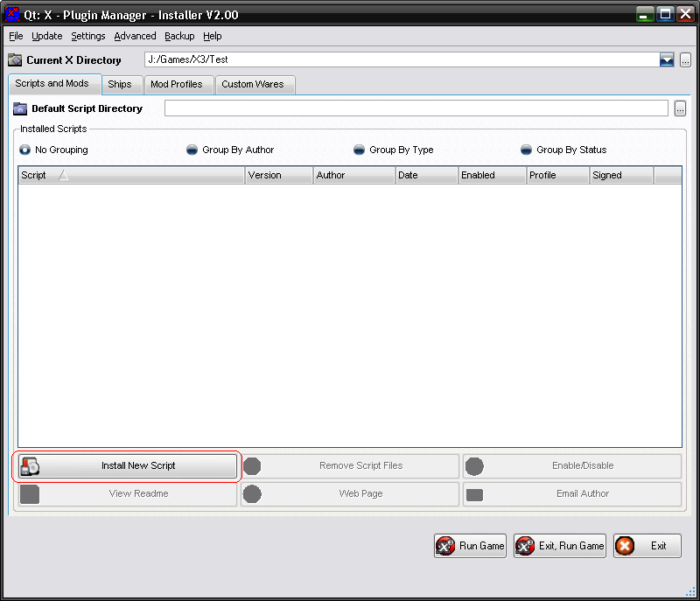Click the orange X icon on Exit
This screenshot has width=700, height=601.
point(625,546)
